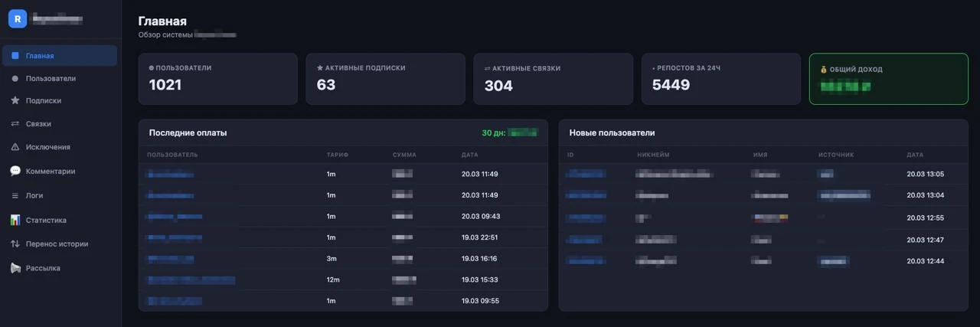Click user link in 20.03 09:43 payment
Viewport: 980px width, 327px height.
tap(175, 217)
